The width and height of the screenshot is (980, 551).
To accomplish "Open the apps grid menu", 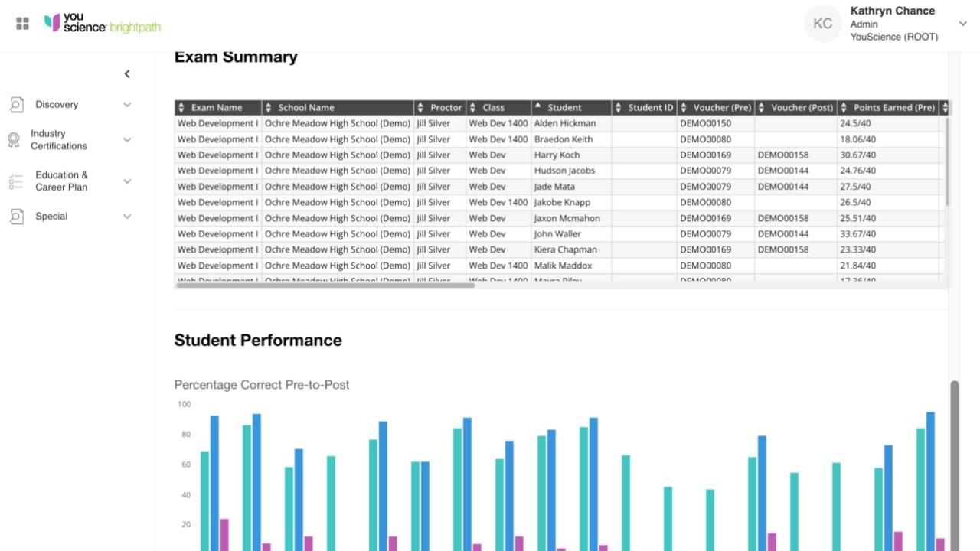I will pyautogui.click(x=21, y=22).
